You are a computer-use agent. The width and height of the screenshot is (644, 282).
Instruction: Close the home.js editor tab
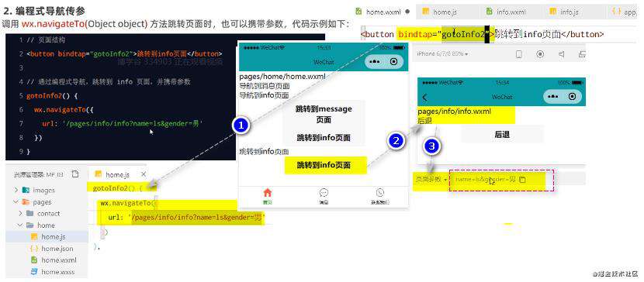coord(144,174)
